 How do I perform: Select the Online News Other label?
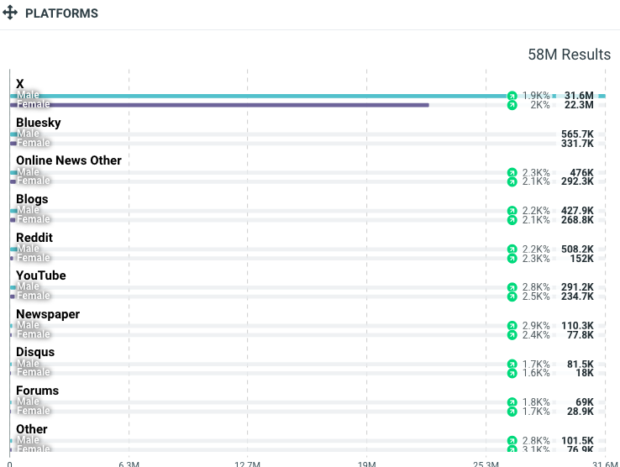click(x=68, y=161)
